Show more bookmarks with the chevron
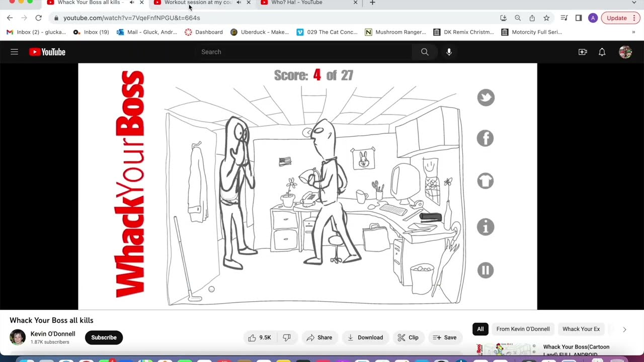 tap(633, 32)
